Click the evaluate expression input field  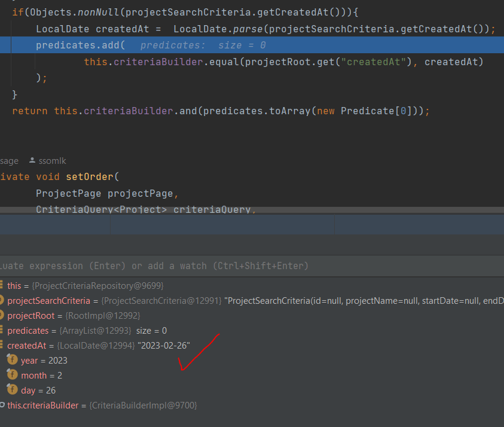point(179,266)
